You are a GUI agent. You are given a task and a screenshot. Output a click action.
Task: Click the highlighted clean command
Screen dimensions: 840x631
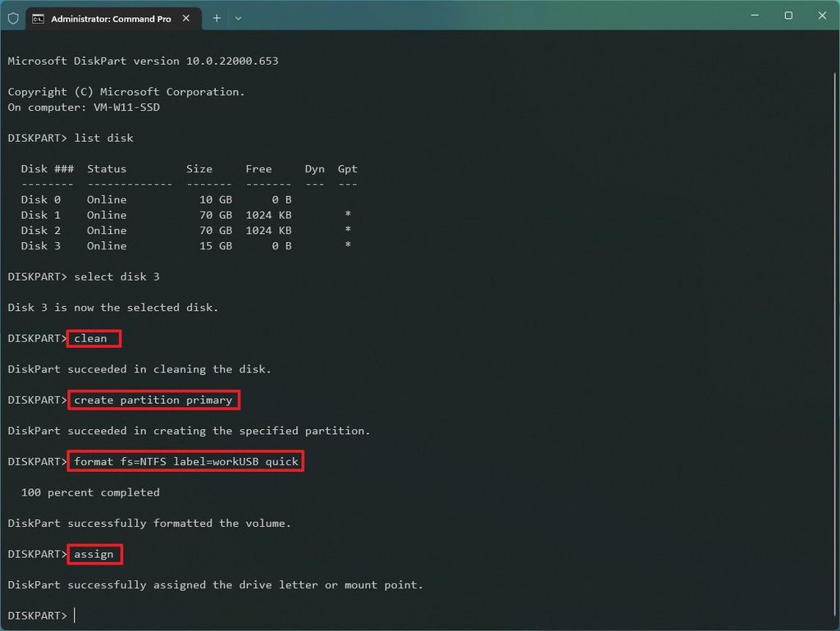pyautogui.click(x=93, y=338)
